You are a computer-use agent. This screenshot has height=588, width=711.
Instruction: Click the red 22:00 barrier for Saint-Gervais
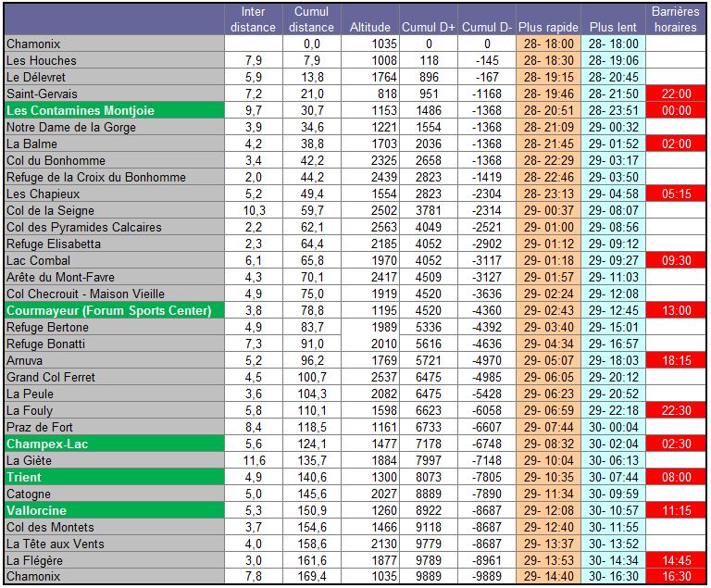[676, 94]
